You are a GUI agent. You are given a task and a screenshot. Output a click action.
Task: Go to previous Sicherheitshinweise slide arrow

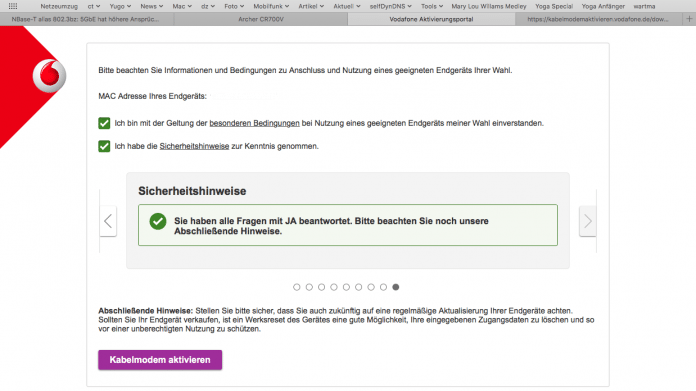tap(108, 221)
